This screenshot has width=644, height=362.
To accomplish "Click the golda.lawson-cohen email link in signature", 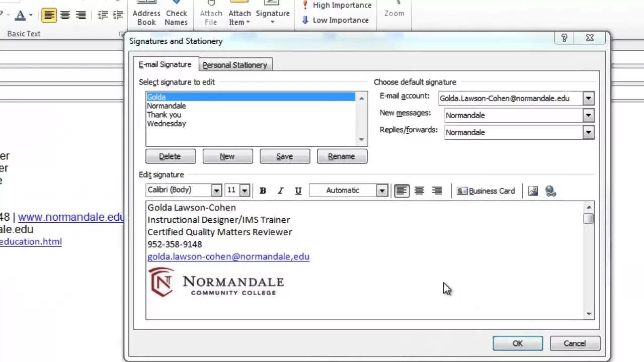I will 228,256.
